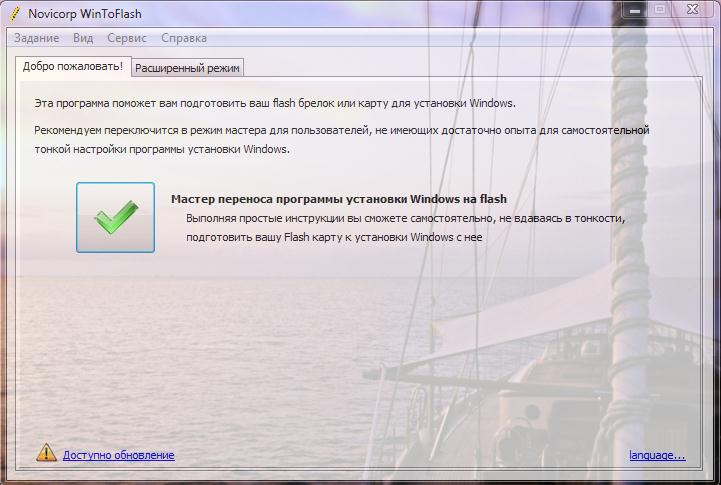Click the Эта программа поможет intro text
This screenshot has width=721, height=485.
tap(274, 103)
